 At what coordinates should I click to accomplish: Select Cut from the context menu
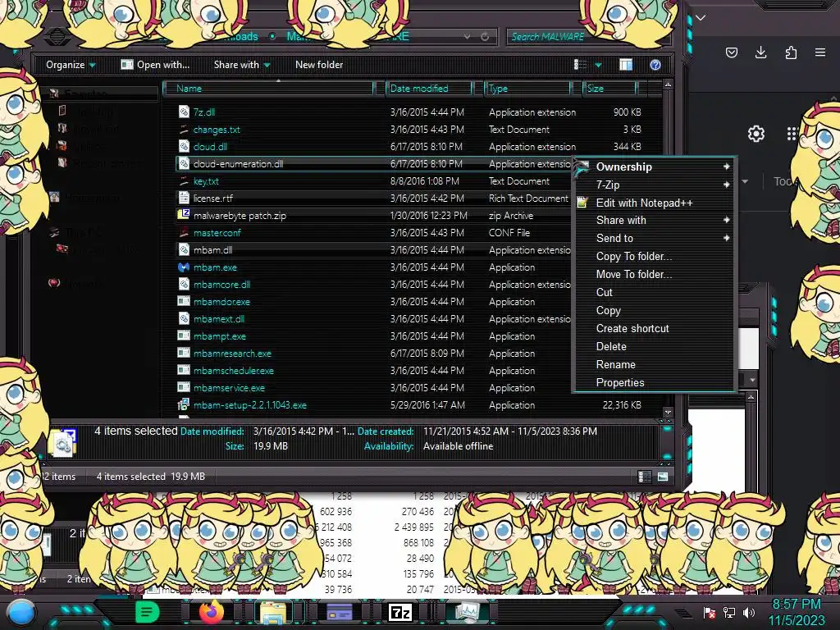654,293
